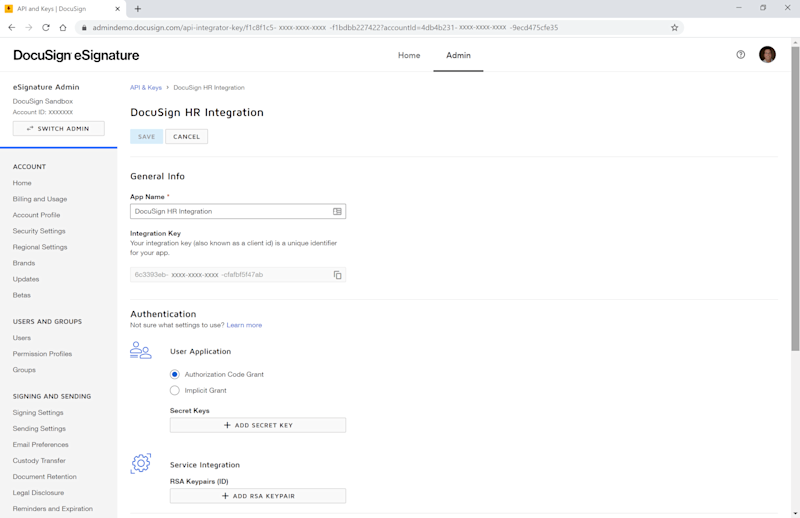Add a secret key
The width and height of the screenshot is (800, 518).
pyautogui.click(x=258, y=425)
